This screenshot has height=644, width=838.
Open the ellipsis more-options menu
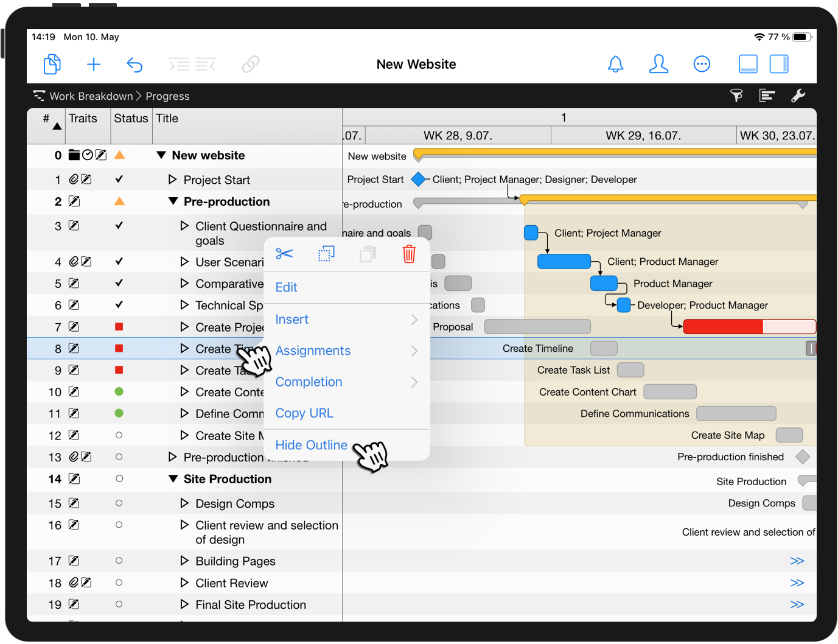click(x=702, y=64)
